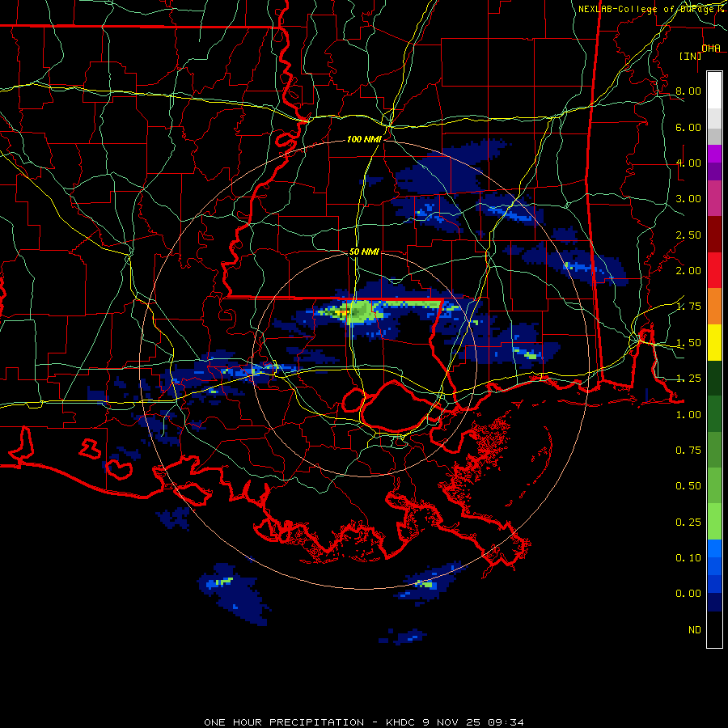Click the OHA product label

click(x=711, y=49)
